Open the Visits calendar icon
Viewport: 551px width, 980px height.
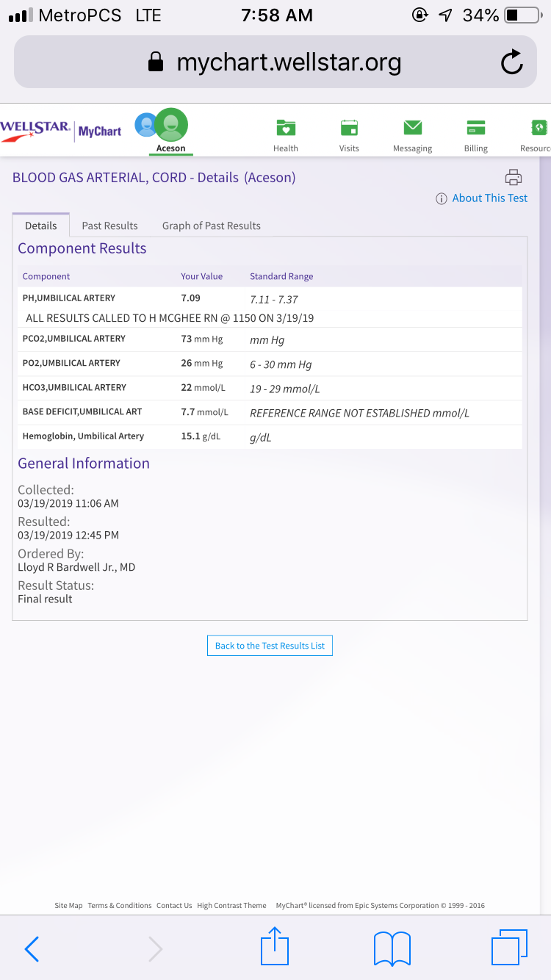pyautogui.click(x=349, y=129)
